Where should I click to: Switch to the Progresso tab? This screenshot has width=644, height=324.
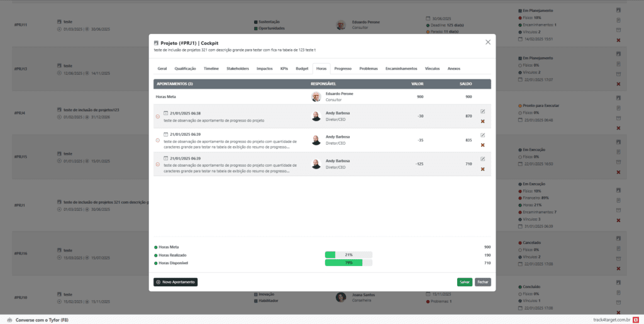point(343,68)
